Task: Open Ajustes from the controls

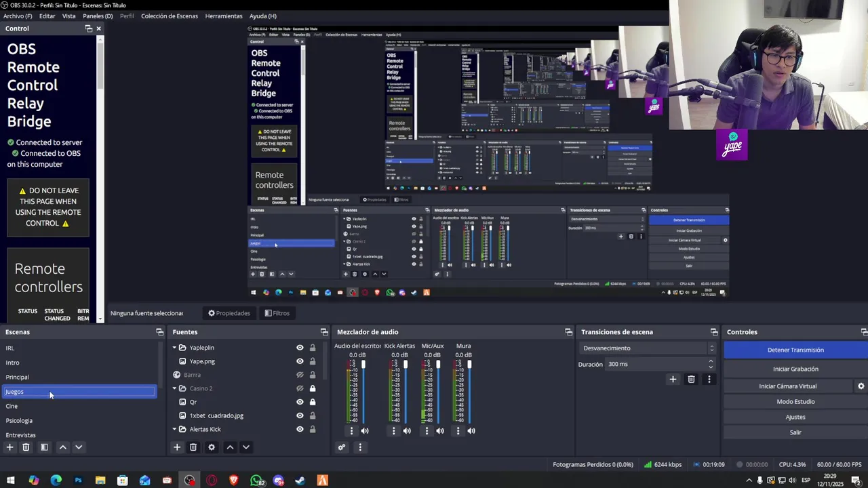Action: [795, 417]
